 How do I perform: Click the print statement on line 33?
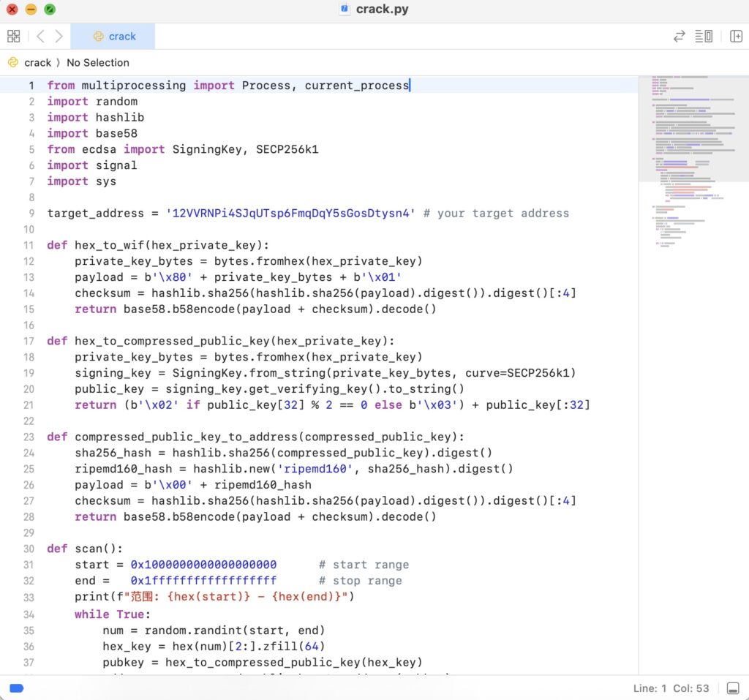214,597
